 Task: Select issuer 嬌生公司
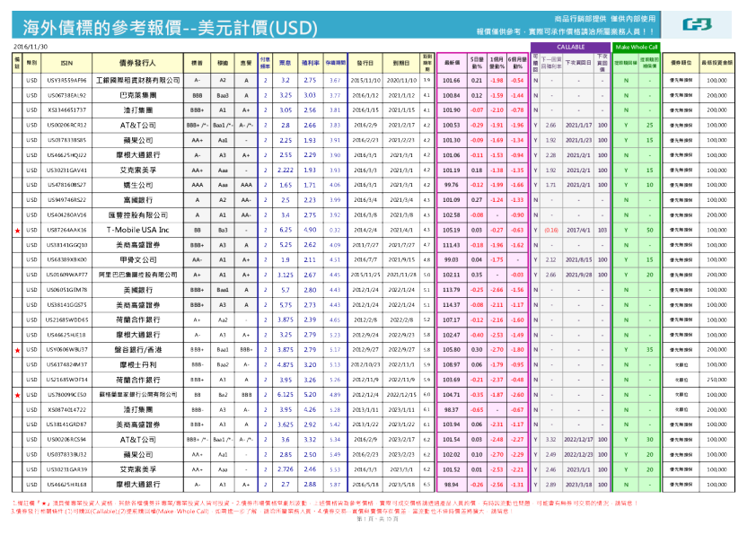point(138,185)
